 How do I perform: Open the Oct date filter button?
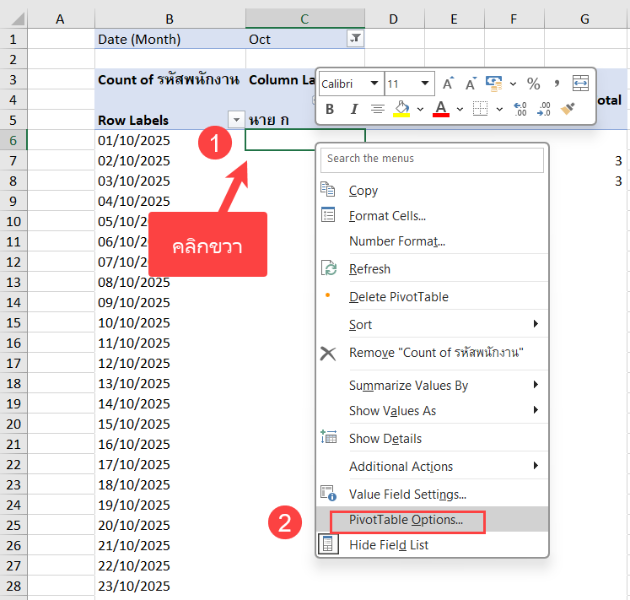pyautogui.click(x=354, y=39)
